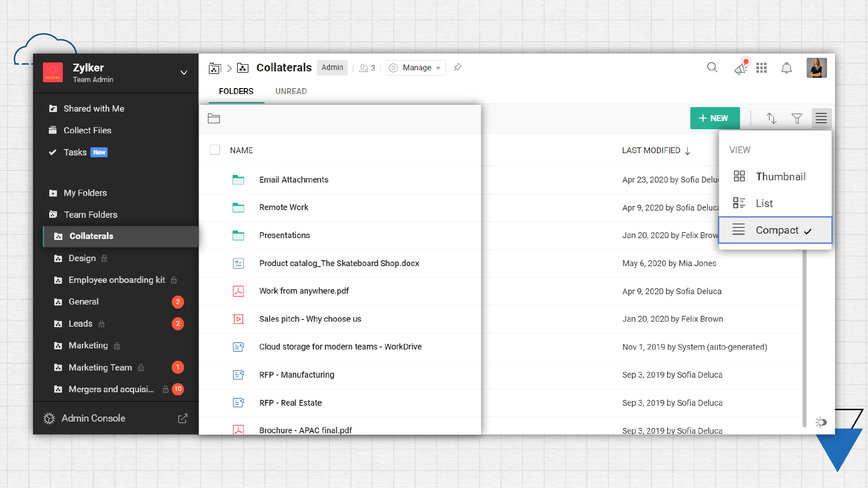Choose Thumbnail view from the menu
Screen dimensions: 868x488
tap(780, 177)
